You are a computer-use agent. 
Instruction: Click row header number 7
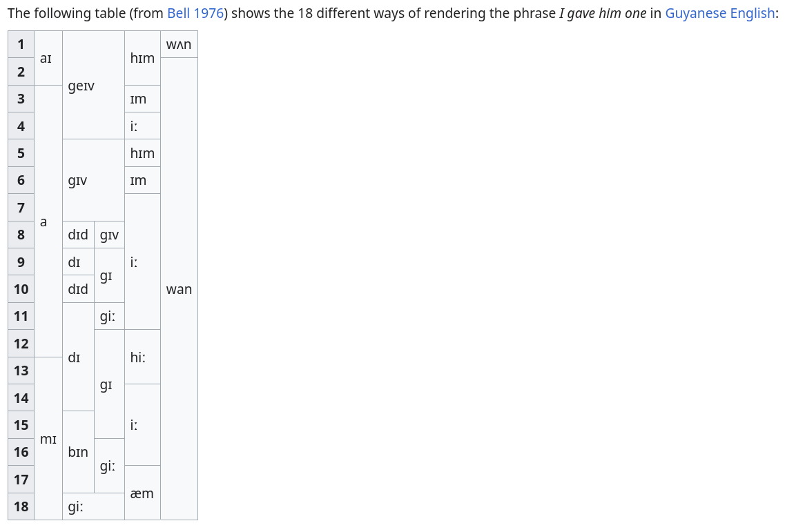(x=21, y=207)
